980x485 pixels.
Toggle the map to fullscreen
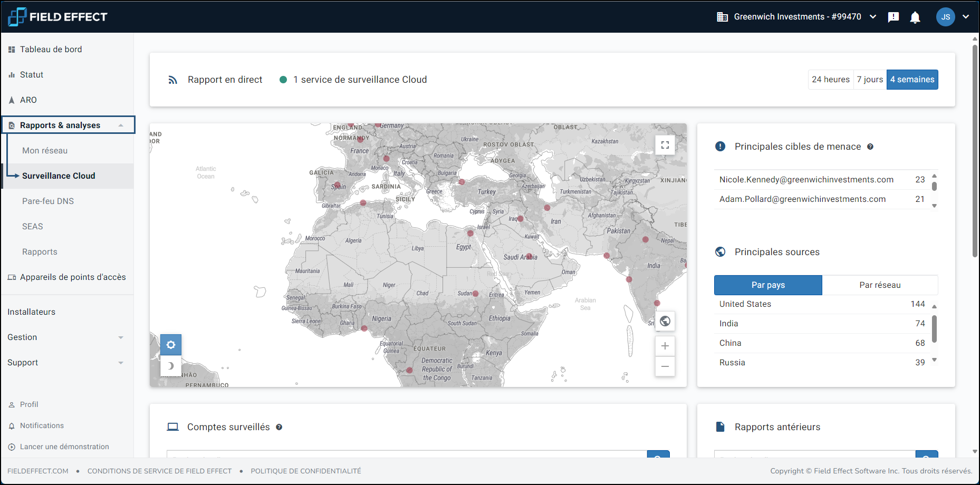click(x=665, y=145)
